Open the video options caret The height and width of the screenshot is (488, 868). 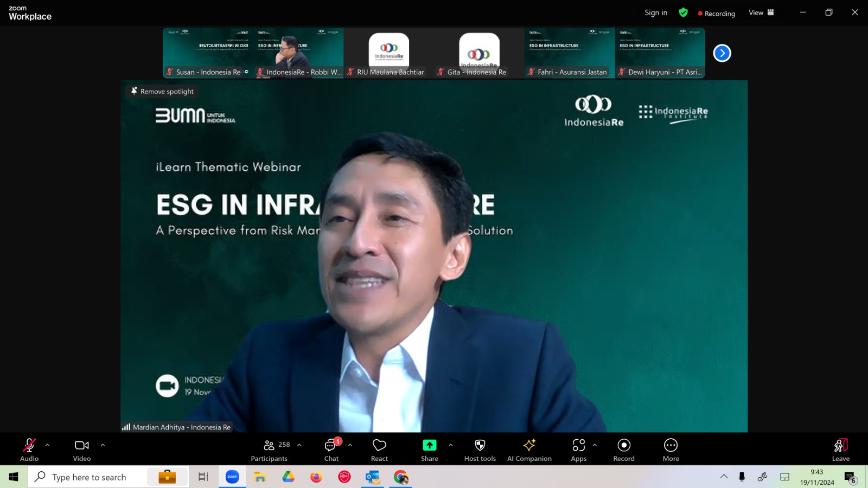coord(103,445)
